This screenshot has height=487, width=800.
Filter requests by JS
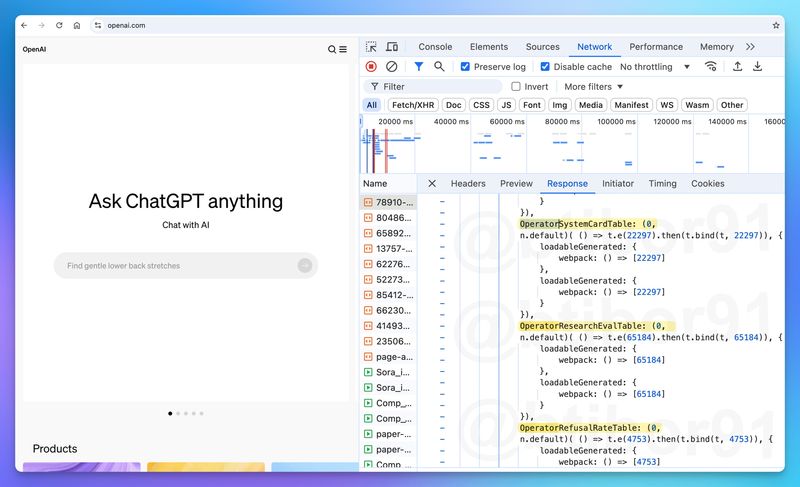(x=506, y=105)
